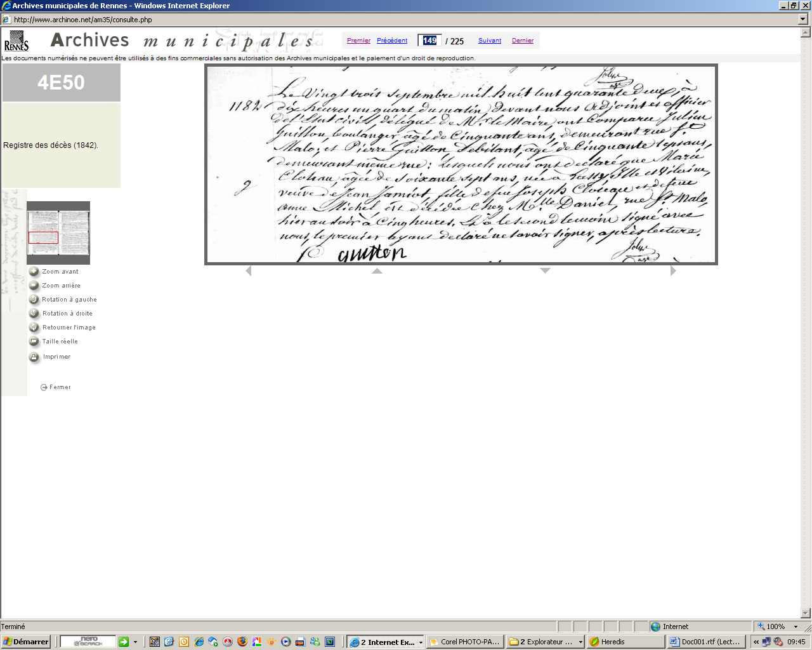Rotate image right with Rotation à droite
This screenshot has height=650, width=812.
click(x=34, y=314)
